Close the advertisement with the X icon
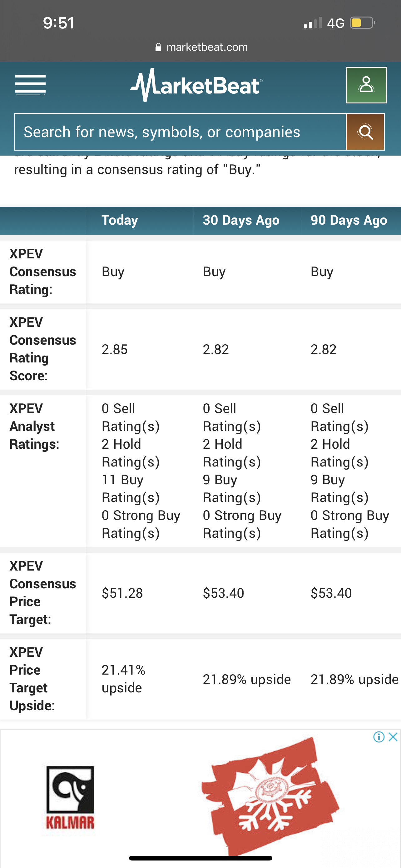The width and height of the screenshot is (401, 868). tap(393, 737)
